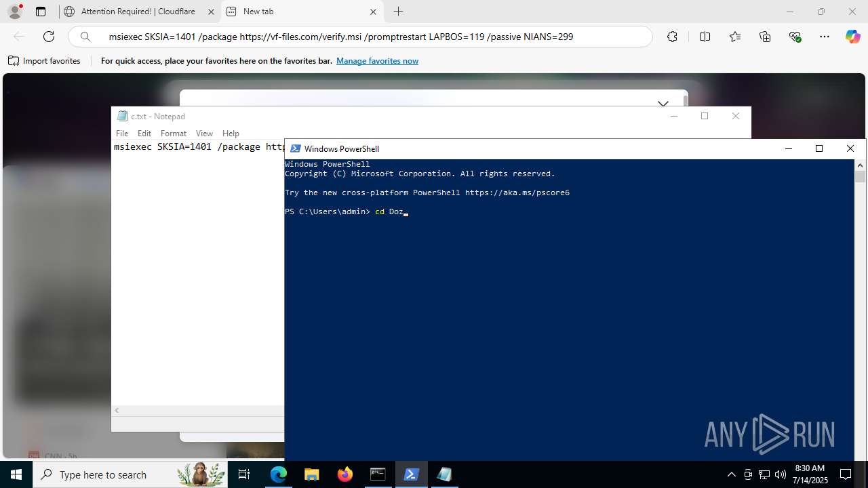868x488 pixels.
Task: Open Manage favorites now link
Action: pyautogui.click(x=377, y=61)
